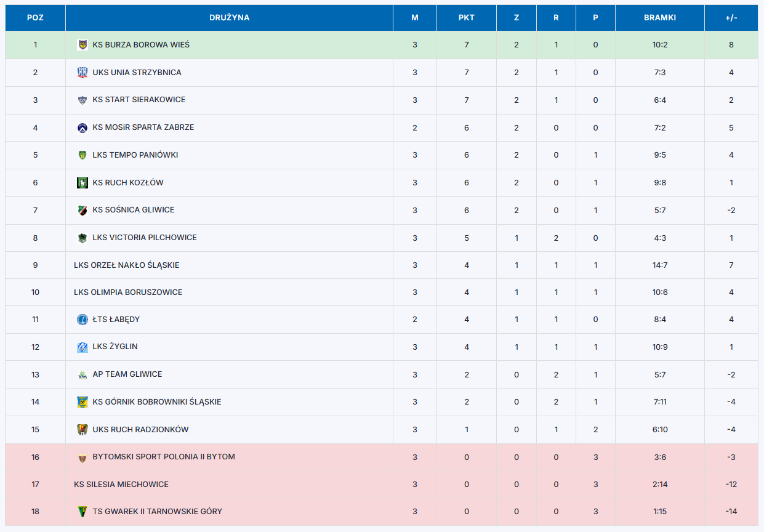Open the UKS Ruch Radzionków team link
The width and height of the screenshot is (764, 532).
click(140, 430)
